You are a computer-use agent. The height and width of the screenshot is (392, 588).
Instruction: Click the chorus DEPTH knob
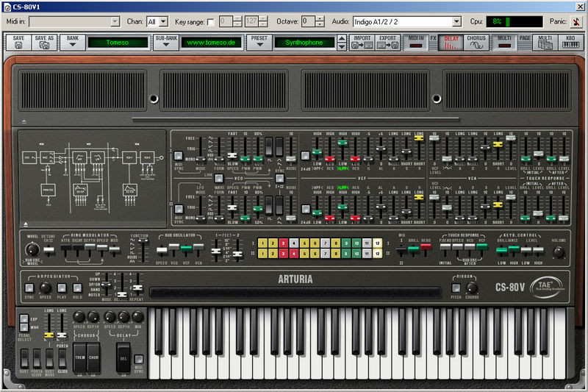tap(93, 316)
